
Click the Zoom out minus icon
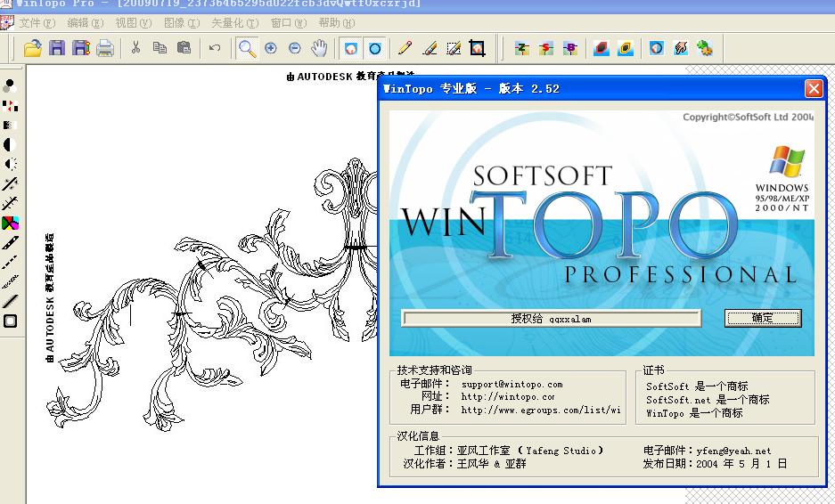click(294, 48)
